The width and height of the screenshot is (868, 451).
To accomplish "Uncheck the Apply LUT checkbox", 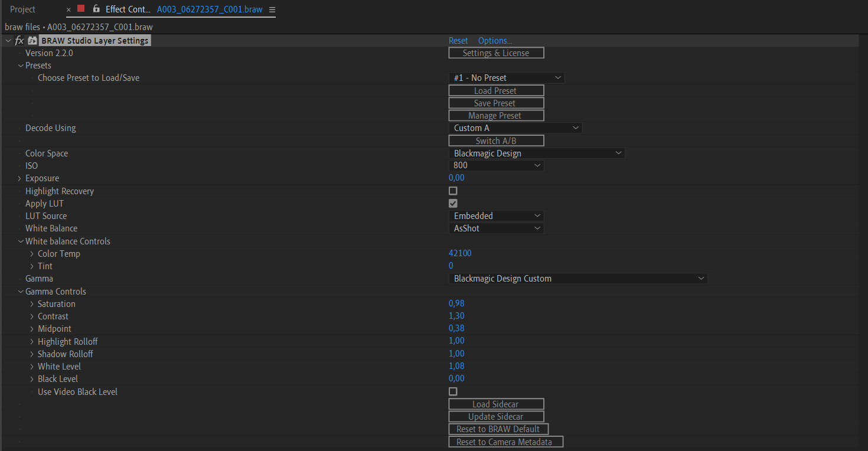I will [453, 204].
